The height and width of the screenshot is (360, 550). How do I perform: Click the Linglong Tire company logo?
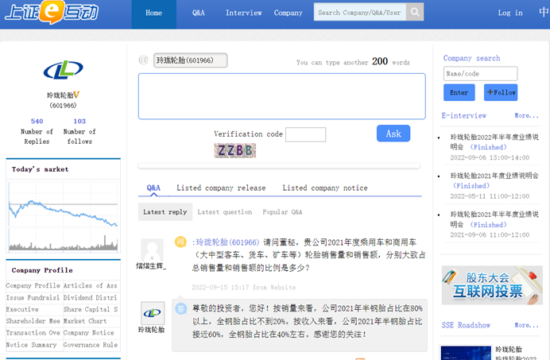pos(63,70)
